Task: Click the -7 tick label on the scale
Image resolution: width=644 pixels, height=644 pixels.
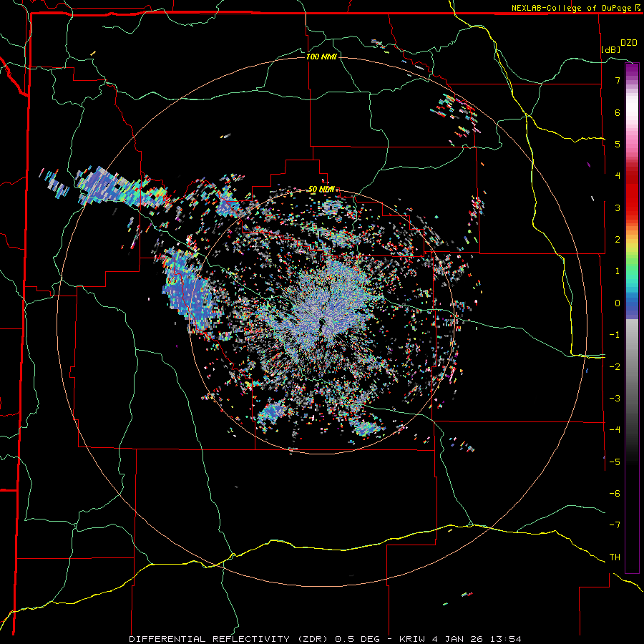Action: pyautogui.click(x=615, y=525)
